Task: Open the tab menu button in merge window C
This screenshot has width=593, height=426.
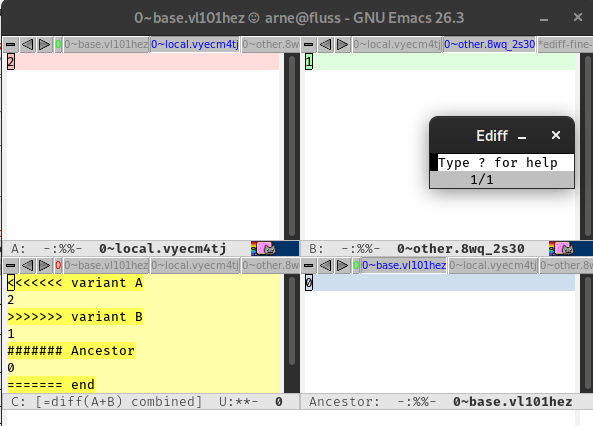Action: tap(11, 266)
